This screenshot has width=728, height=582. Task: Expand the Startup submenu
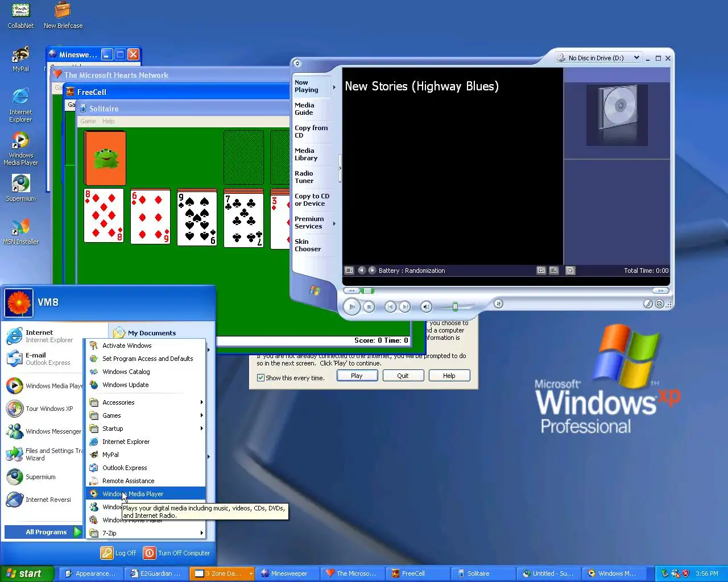[x=146, y=429]
